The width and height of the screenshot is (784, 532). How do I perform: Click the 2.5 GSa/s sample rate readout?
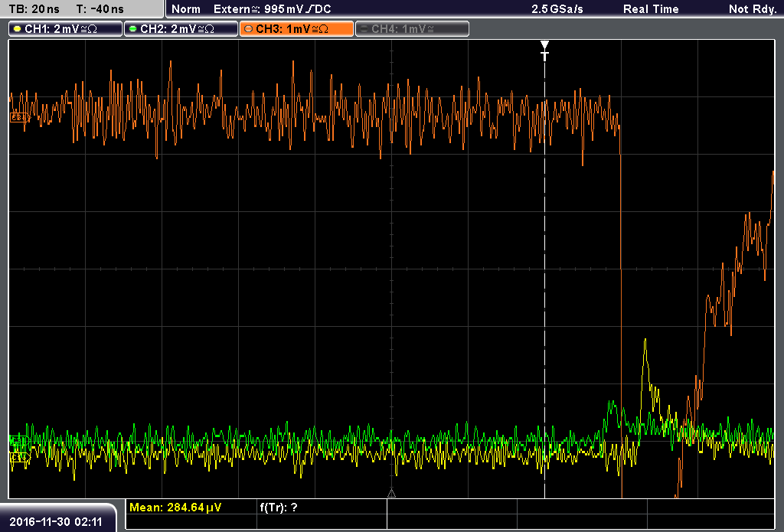click(557, 9)
